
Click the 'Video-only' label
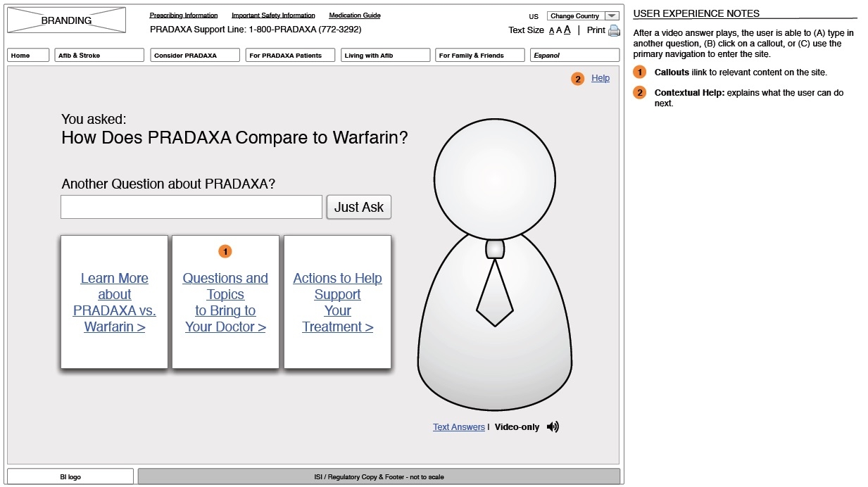[517, 427]
